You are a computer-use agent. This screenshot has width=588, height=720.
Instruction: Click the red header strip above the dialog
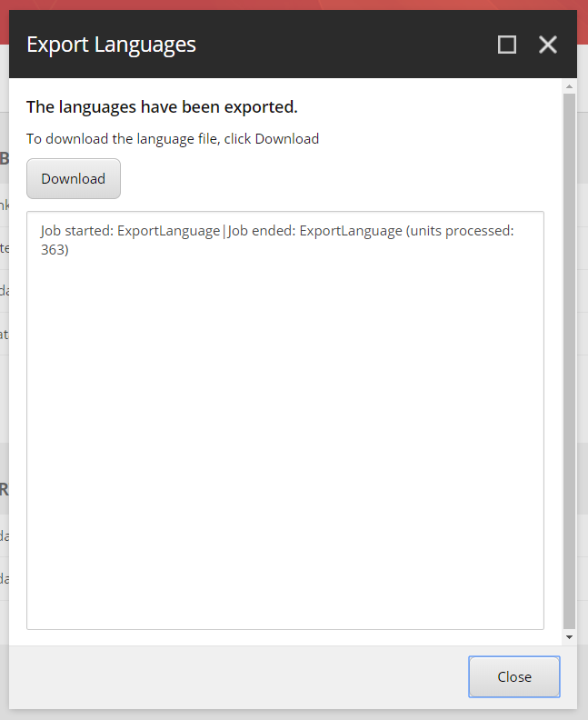tap(294, 5)
